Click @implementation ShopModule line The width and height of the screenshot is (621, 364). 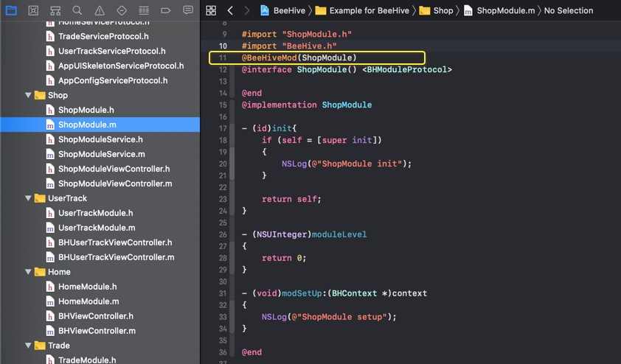(x=307, y=105)
